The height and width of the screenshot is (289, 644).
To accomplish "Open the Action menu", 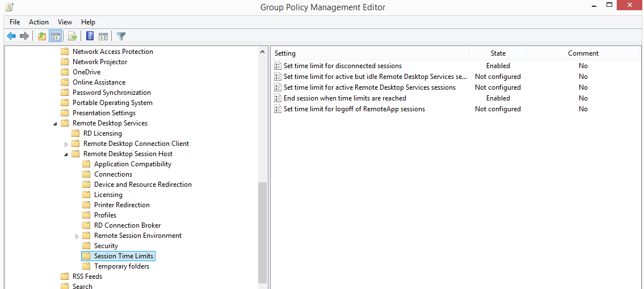I will (x=39, y=22).
